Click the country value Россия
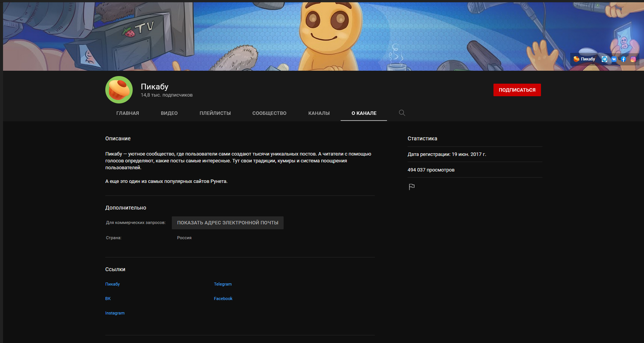 184,238
